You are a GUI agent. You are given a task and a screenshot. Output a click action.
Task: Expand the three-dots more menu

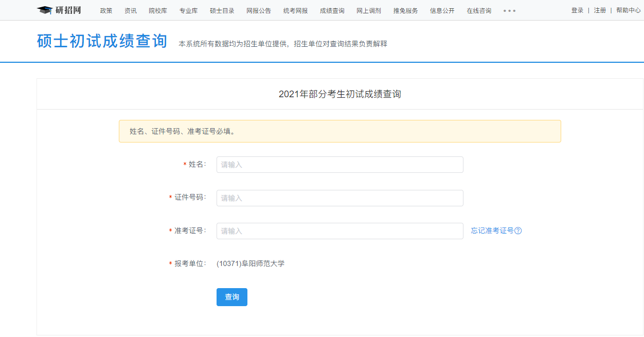tap(509, 11)
